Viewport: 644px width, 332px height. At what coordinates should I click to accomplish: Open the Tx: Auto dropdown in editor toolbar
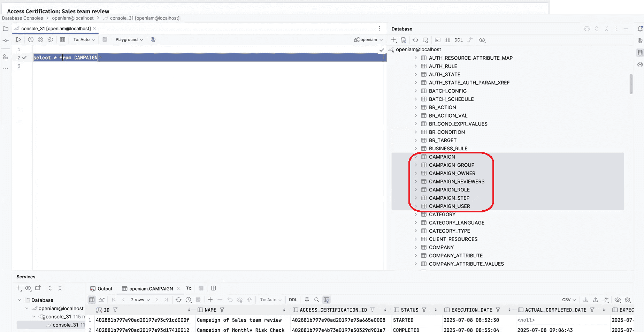[x=84, y=40]
